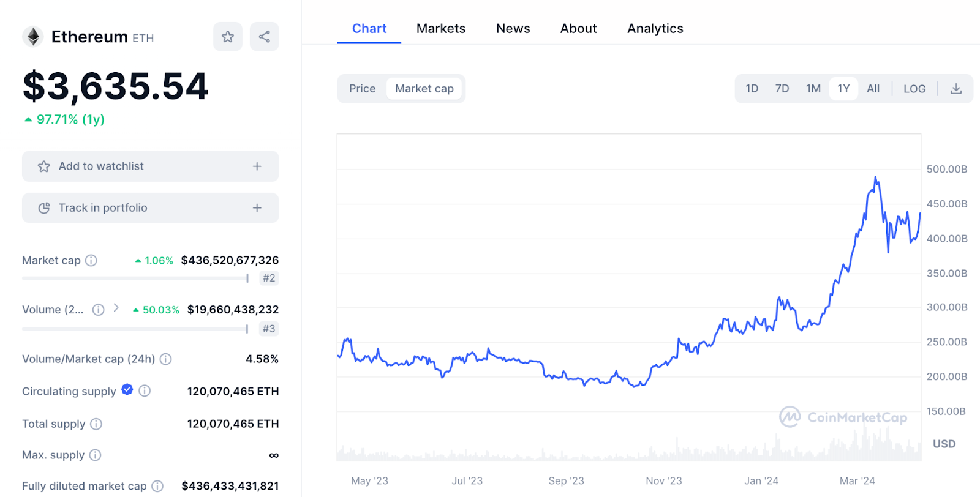The height and width of the screenshot is (497, 980).
Task: Star Ethereum as a favorite
Action: tap(228, 37)
